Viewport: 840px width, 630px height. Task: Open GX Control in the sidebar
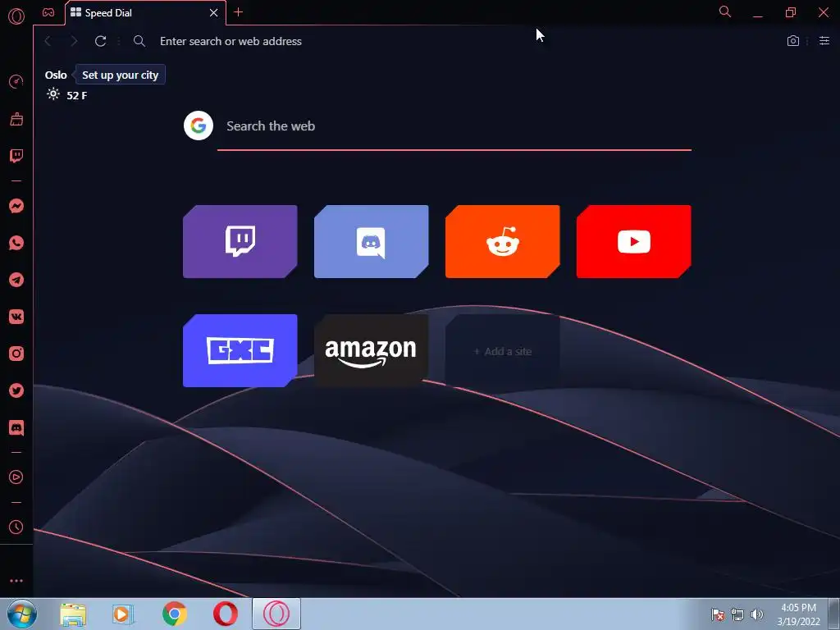coord(16,82)
